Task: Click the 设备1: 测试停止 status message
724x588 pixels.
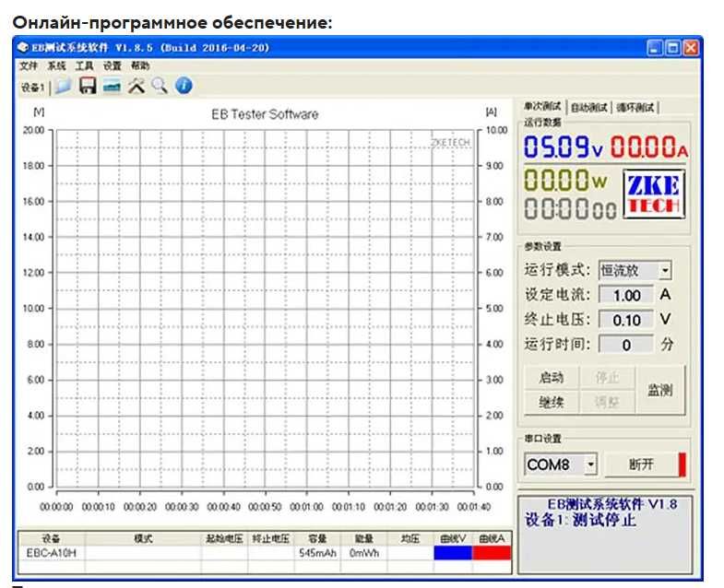Action: 580,520
